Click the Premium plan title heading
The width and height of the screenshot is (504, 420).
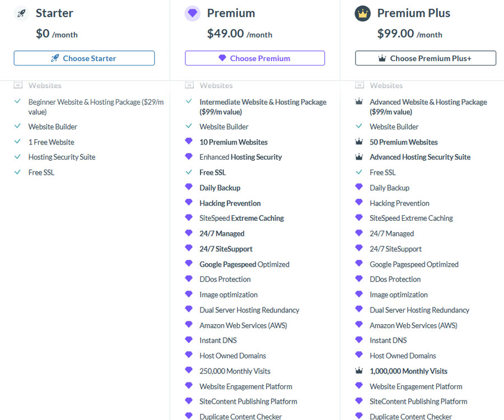click(x=231, y=13)
